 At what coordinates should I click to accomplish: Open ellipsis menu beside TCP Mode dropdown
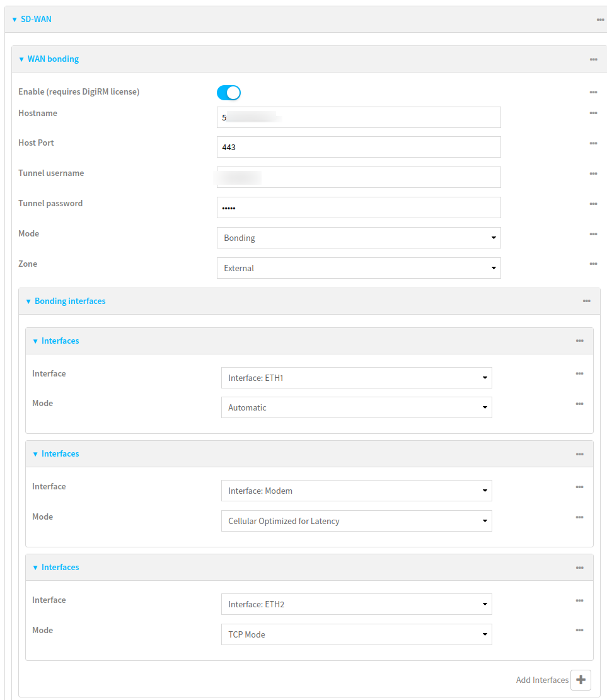(579, 631)
